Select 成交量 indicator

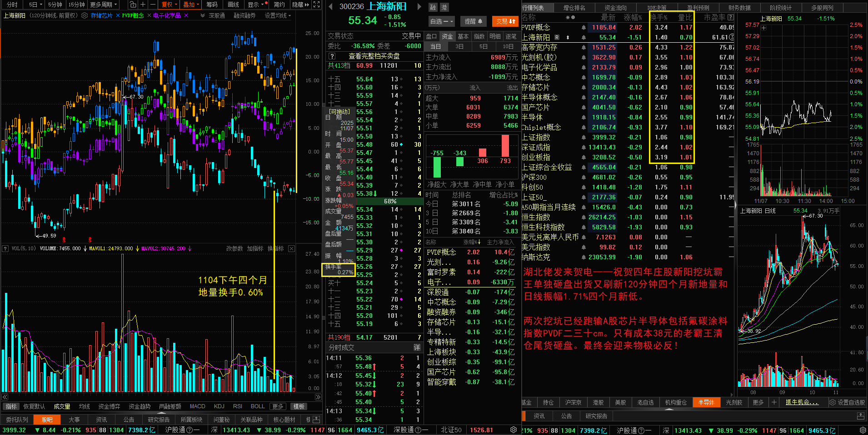[x=62, y=406]
